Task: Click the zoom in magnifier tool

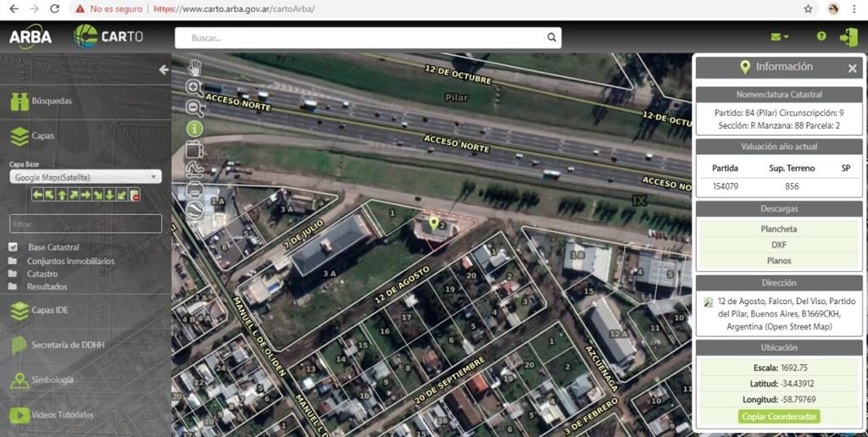Action: pyautogui.click(x=194, y=87)
